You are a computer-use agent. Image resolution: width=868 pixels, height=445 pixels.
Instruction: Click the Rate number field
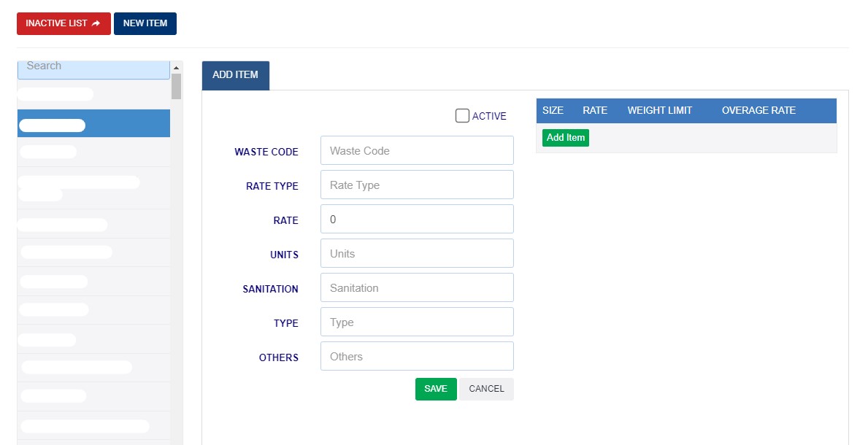pos(417,220)
